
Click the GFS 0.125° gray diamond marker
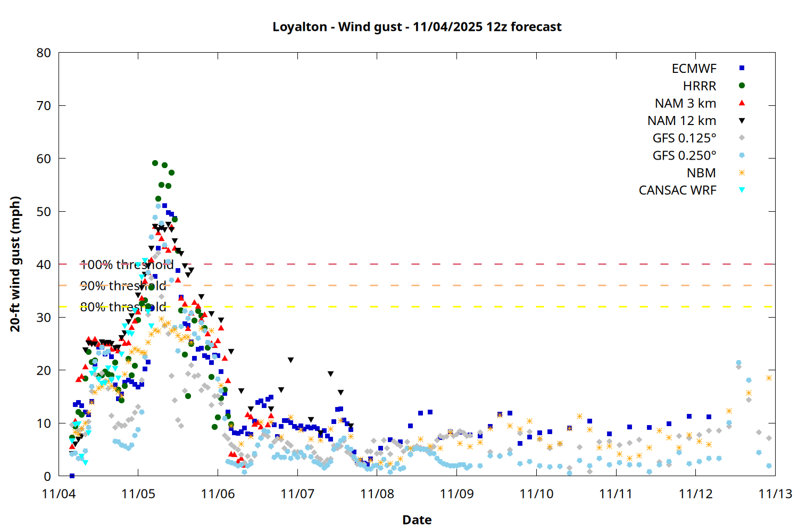point(742,138)
